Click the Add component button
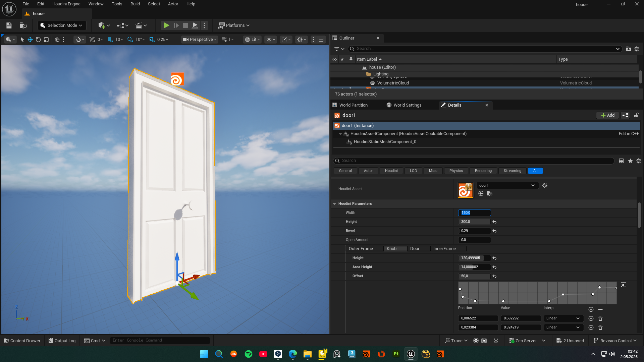Image resolution: width=644 pixels, height=362 pixels. (607, 115)
